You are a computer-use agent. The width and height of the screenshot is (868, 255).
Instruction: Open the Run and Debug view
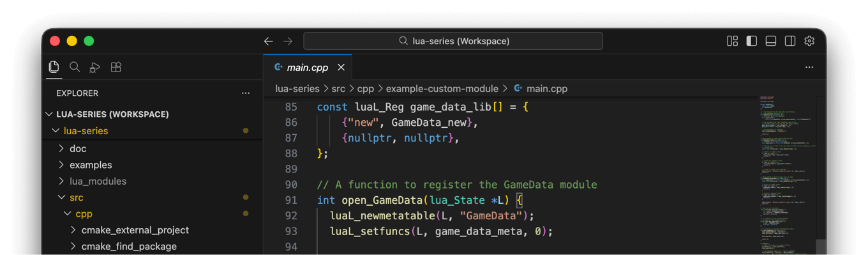coord(95,67)
